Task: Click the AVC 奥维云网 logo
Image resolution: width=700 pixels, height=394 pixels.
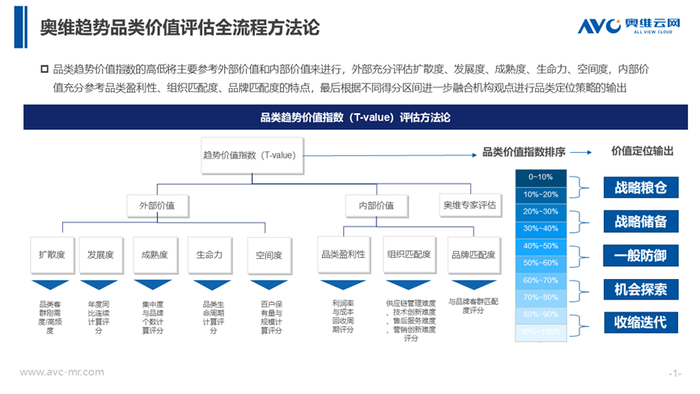Action: coord(629,26)
